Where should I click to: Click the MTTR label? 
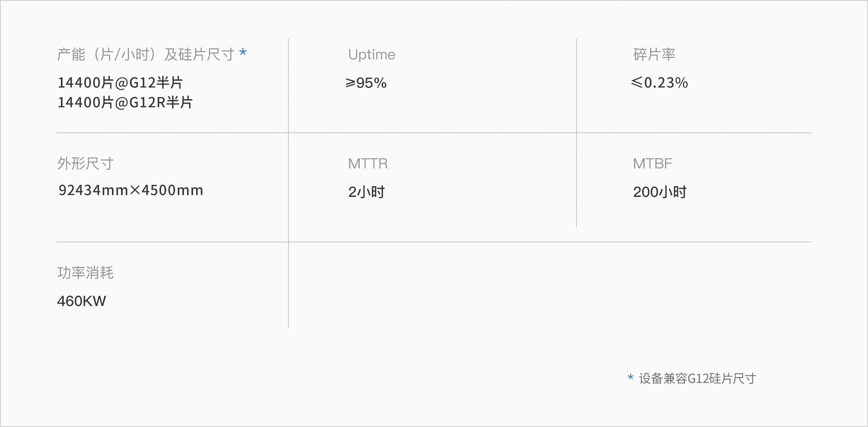pyautogui.click(x=368, y=163)
